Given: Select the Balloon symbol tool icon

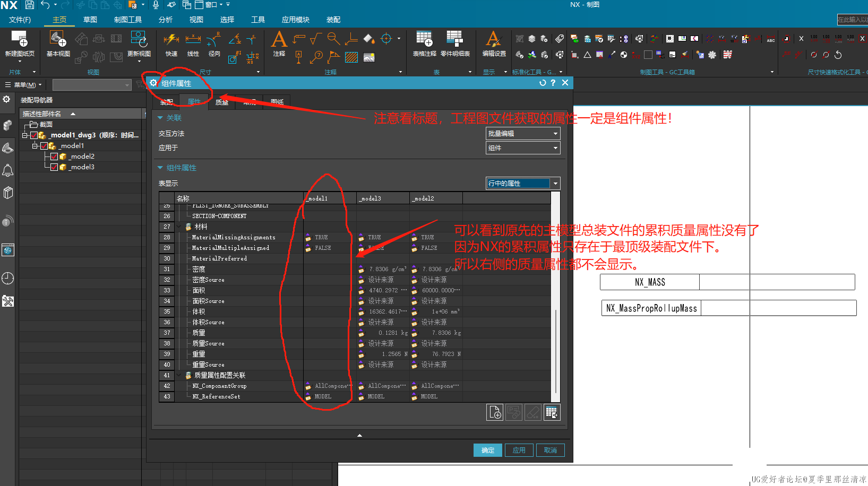Looking at the screenshot, I should pyautogui.click(x=316, y=57).
